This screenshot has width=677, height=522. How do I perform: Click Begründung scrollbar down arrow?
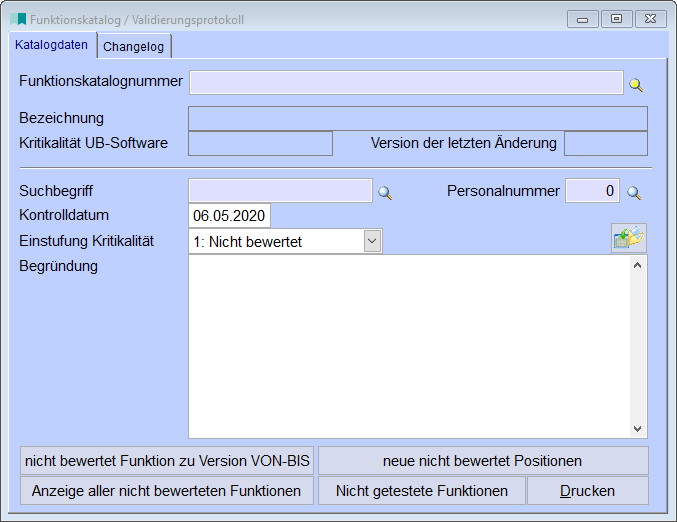point(638,428)
